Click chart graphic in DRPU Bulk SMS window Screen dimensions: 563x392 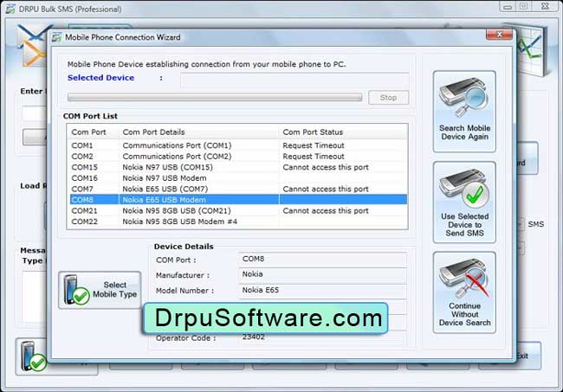click(x=534, y=50)
